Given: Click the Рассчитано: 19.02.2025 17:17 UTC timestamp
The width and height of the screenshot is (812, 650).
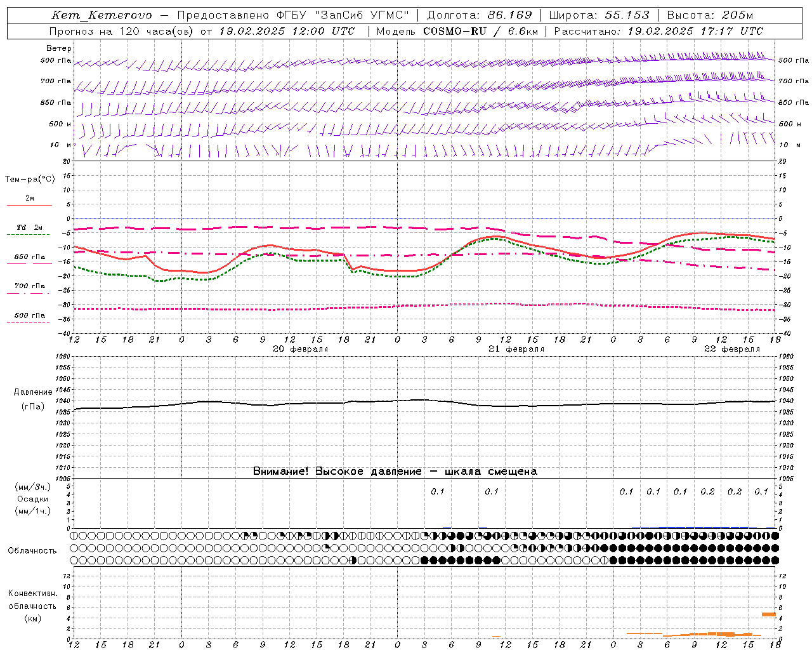Looking at the screenshot, I should [658, 31].
